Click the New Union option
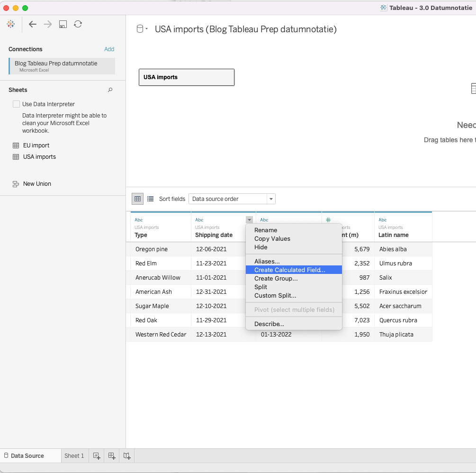476x473 pixels. click(37, 184)
